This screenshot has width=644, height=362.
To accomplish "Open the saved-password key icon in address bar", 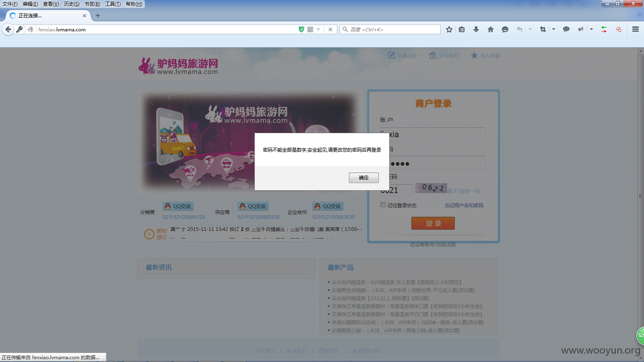I will point(19,29).
